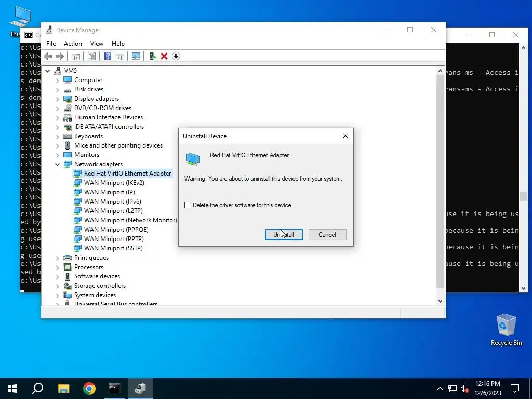Open the View menu
The height and width of the screenshot is (399, 532).
(97, 44)
